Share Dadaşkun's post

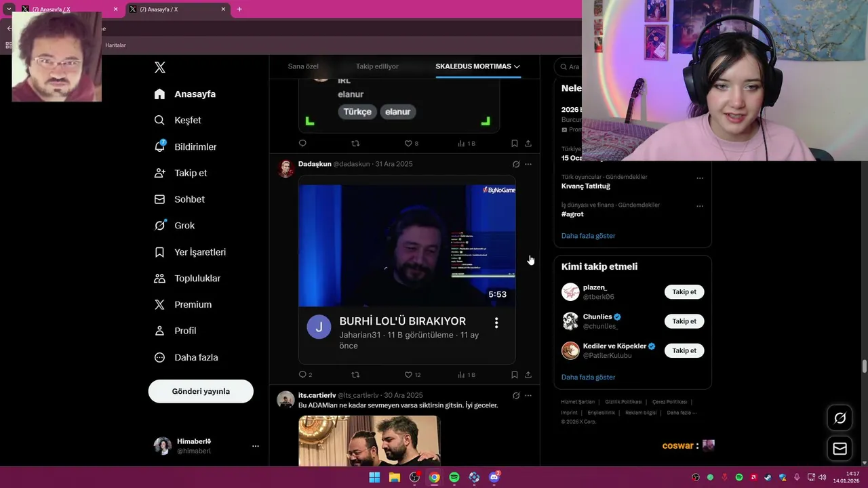[x=528, y=375]
